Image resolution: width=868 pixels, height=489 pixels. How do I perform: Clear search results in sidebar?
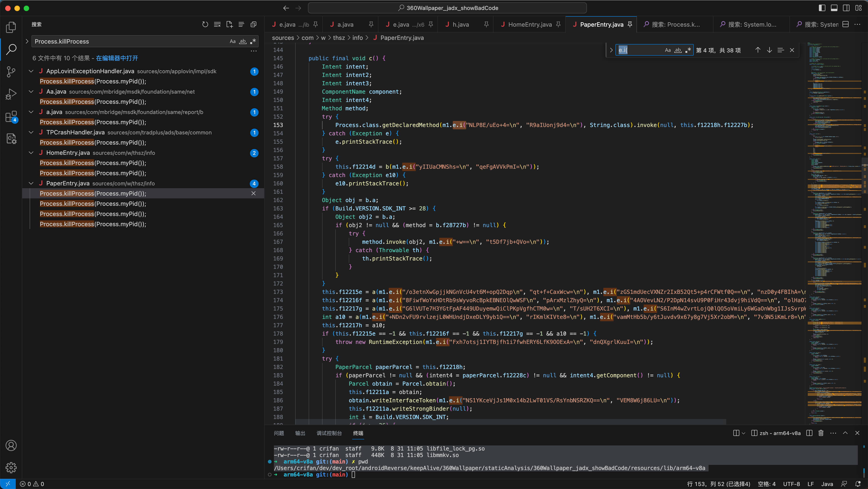click(217, 24)
